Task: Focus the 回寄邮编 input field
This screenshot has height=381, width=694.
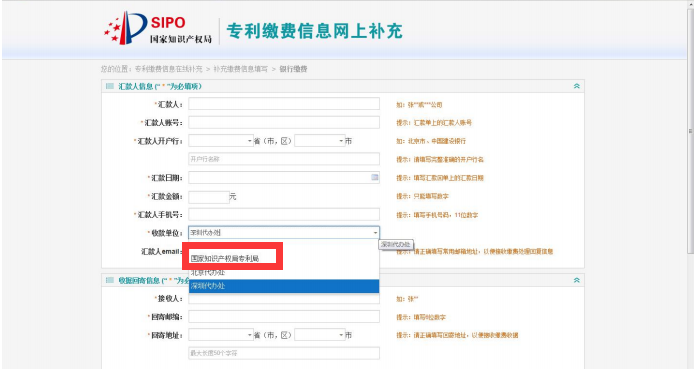Action: (284, 317)
